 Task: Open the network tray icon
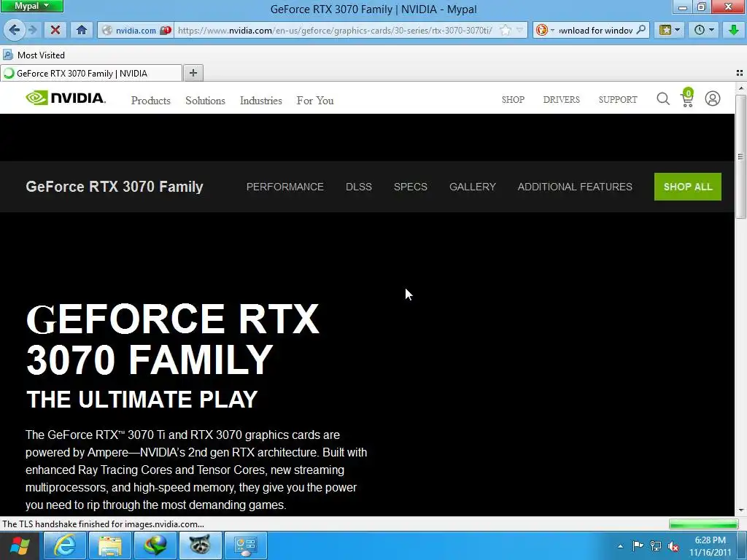point(656,545)
